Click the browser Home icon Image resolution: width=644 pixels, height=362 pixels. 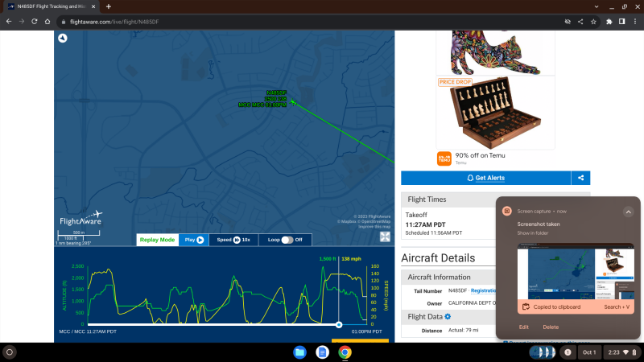[x=47, y=22]
